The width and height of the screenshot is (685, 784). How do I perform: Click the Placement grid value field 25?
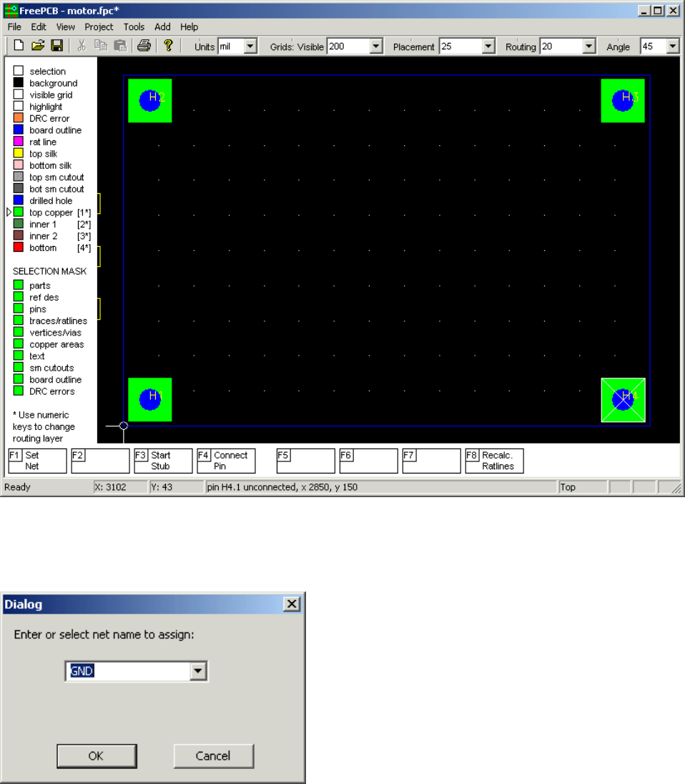click(460, 46)
